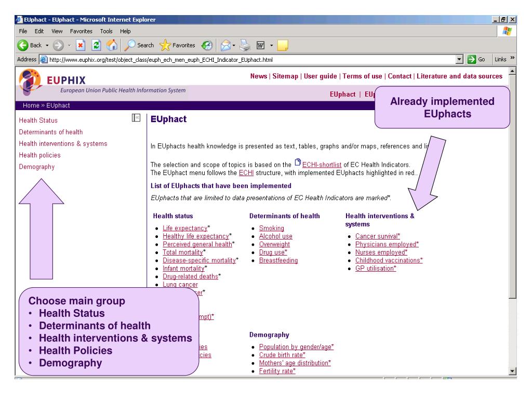The width and height of the screenshot is (532, 399).
Task: Click the Mail envelope icon
Action: [x=225, y=45]
